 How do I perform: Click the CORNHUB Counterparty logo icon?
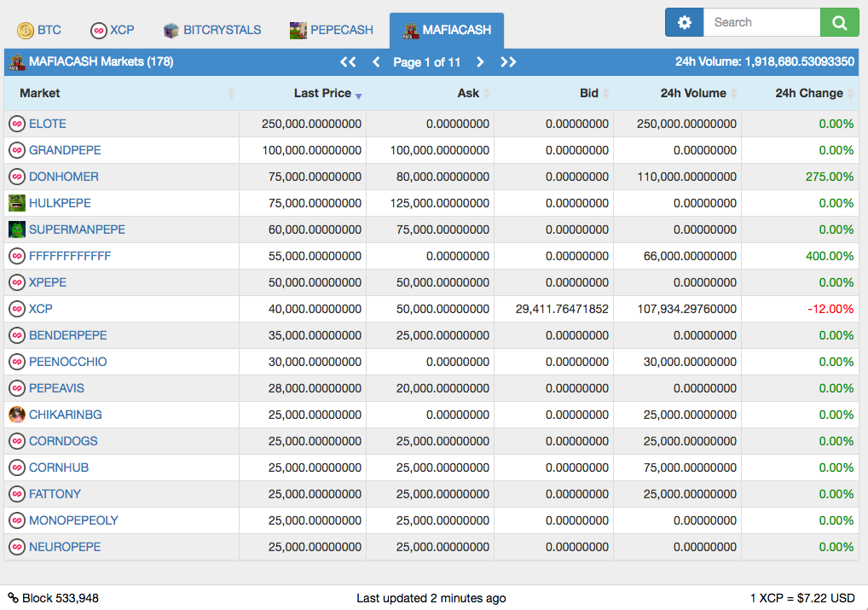(16, 468)
